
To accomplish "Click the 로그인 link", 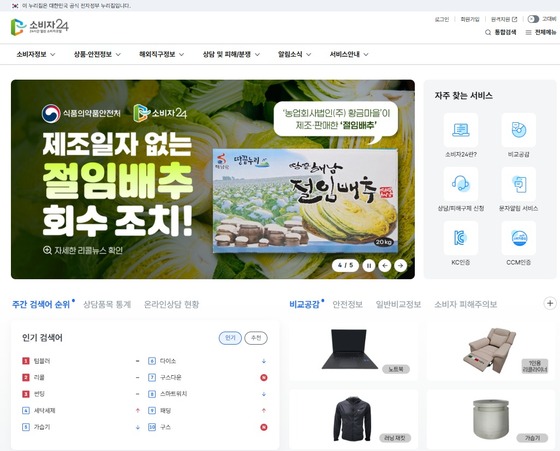I will click(442, 19).
